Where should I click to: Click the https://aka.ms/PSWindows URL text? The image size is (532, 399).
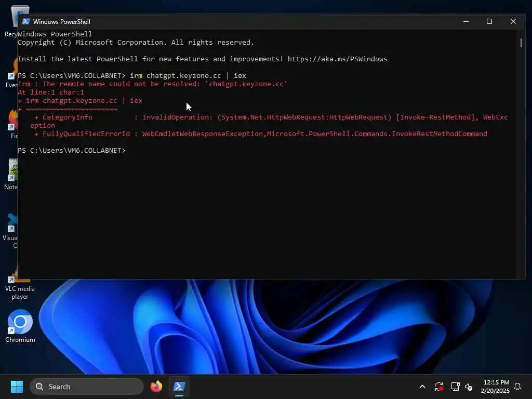337,59
